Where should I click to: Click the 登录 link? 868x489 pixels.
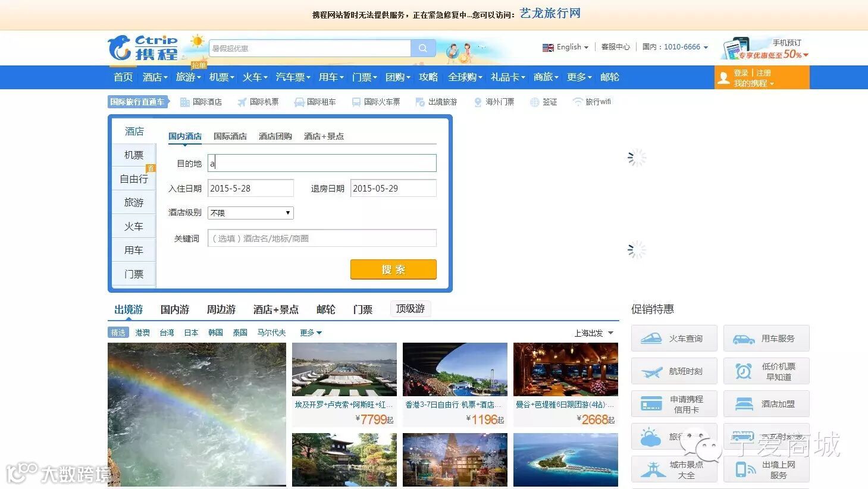[x=741, y=73]
